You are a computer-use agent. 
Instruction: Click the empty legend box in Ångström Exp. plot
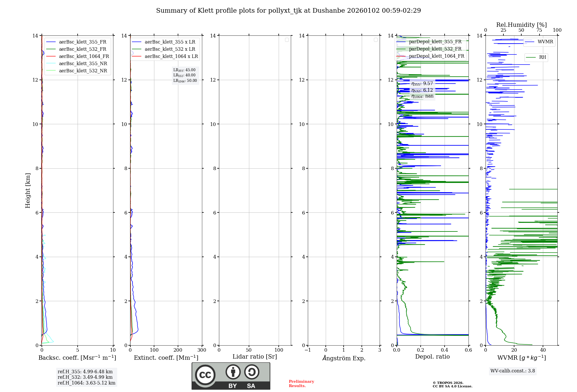click(x=376, y=40)
